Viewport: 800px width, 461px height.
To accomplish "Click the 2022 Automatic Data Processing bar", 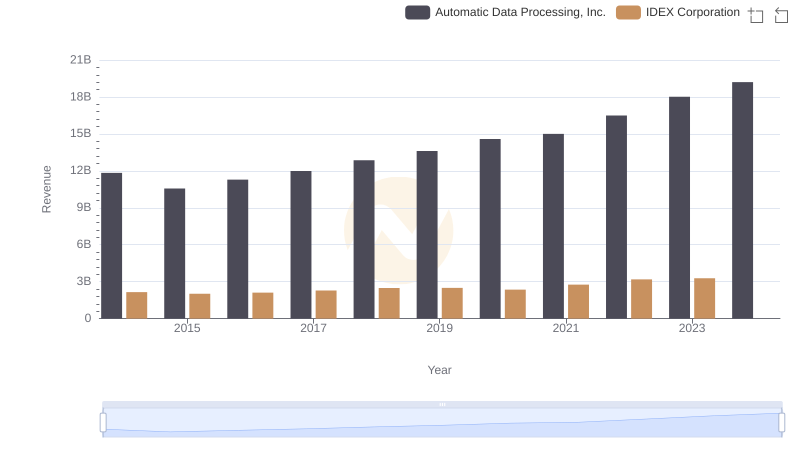I will [x=616, y=217].
